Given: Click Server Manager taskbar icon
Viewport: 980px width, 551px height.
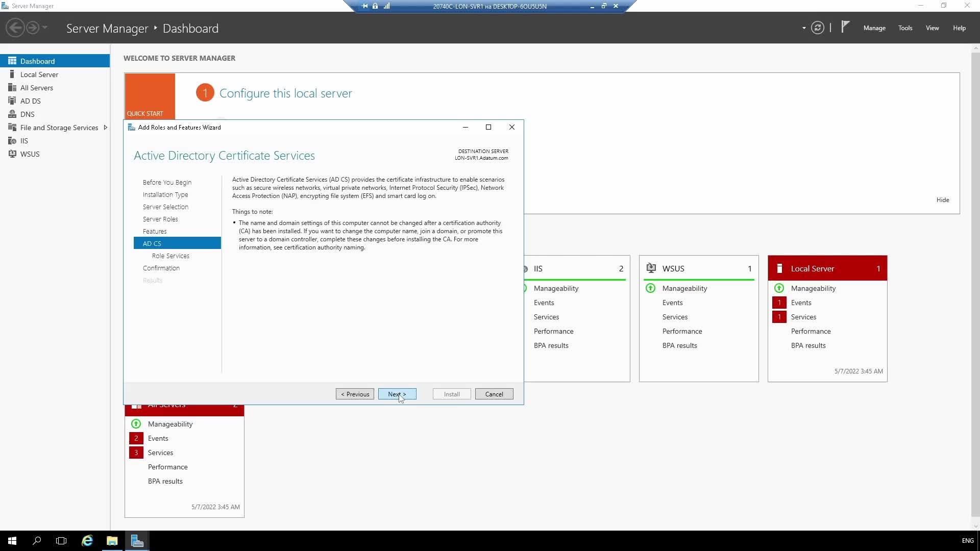Looking at the screenshot, I should click(137, 540).
